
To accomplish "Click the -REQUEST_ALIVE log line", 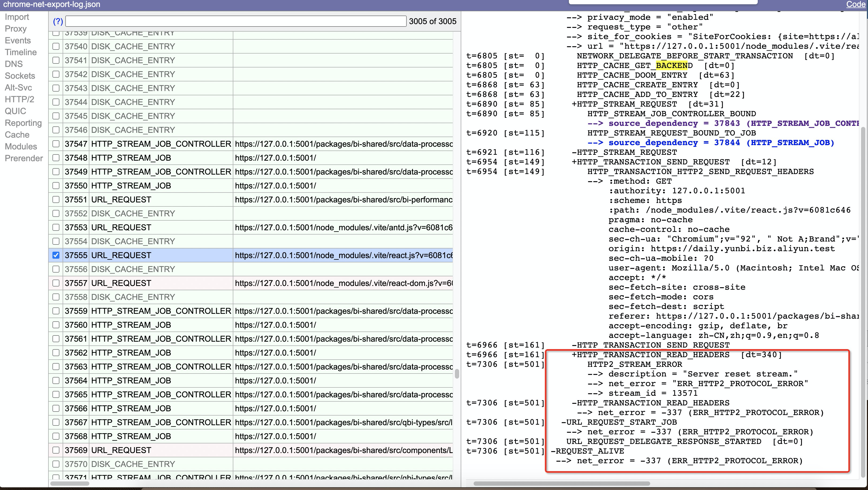I will [x=587, y=451].
